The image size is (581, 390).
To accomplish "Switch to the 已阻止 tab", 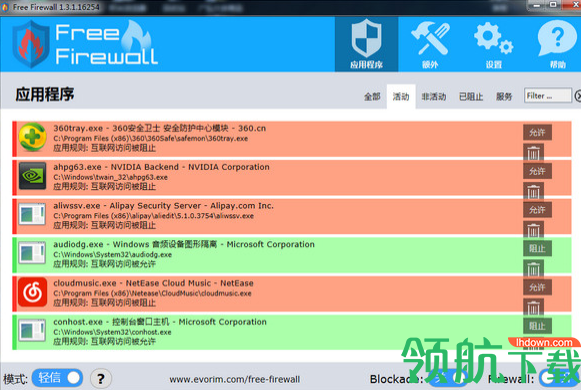I will [471, 97].
